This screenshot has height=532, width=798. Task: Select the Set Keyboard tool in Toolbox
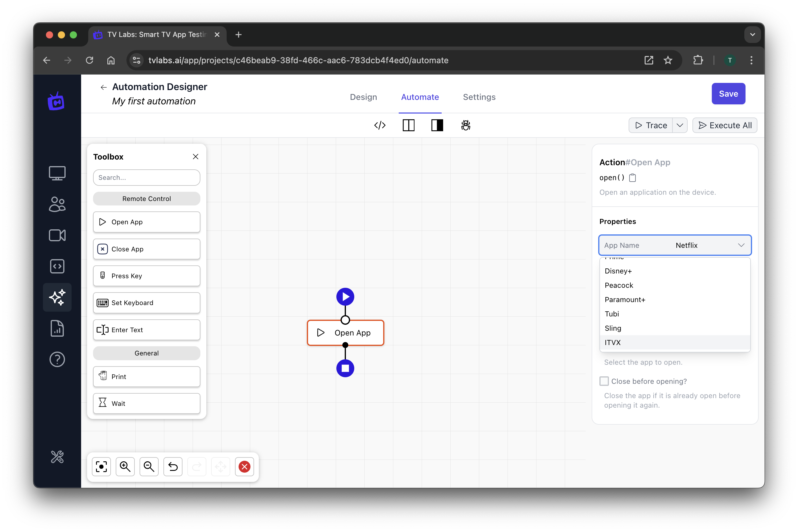click(147, 302)
